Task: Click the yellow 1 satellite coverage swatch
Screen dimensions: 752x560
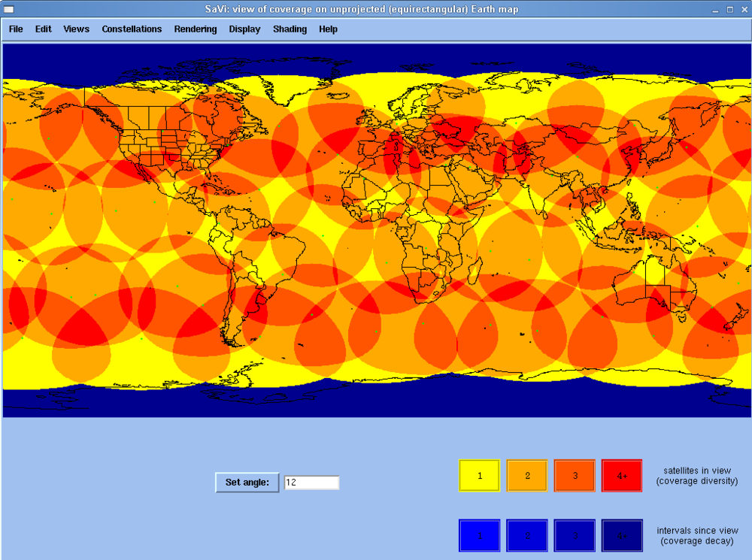Action: pos(480,476)
